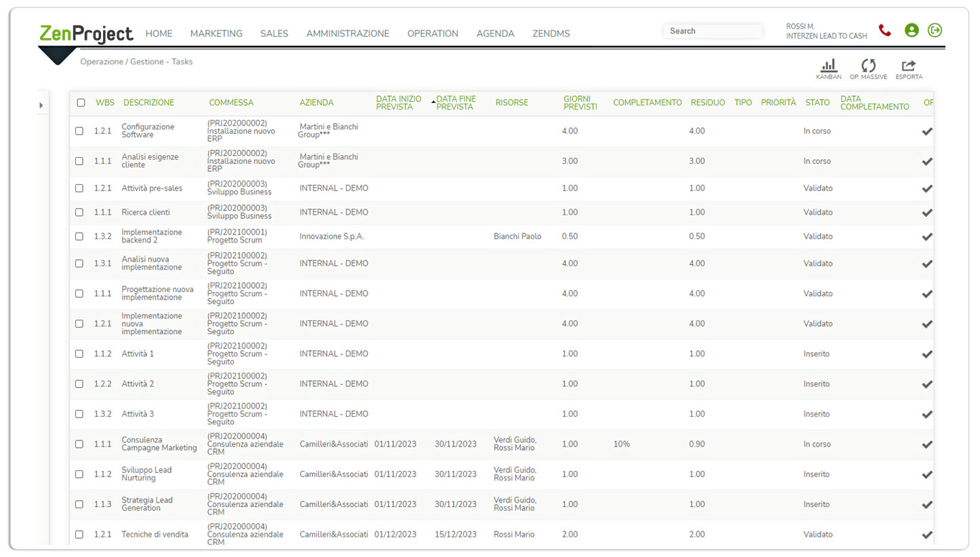The height and width of the screenshot is (557, 980).
Task: Sort by Descrizione column header
Action: coord(149,103)
